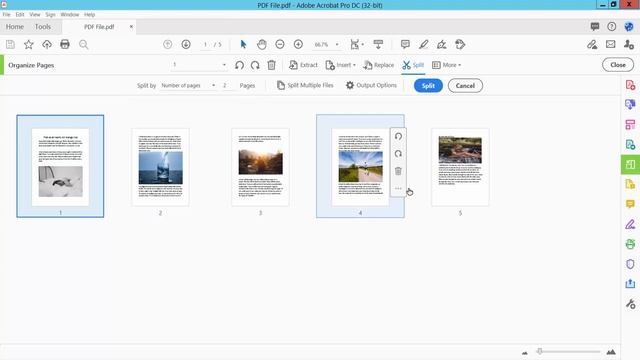Click the envelope email icon

(611, 44)
